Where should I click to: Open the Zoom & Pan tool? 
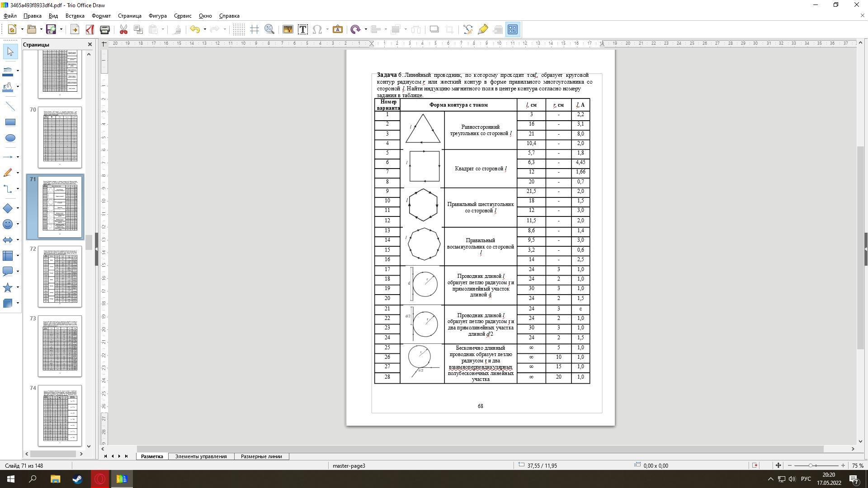coord(269,29)
